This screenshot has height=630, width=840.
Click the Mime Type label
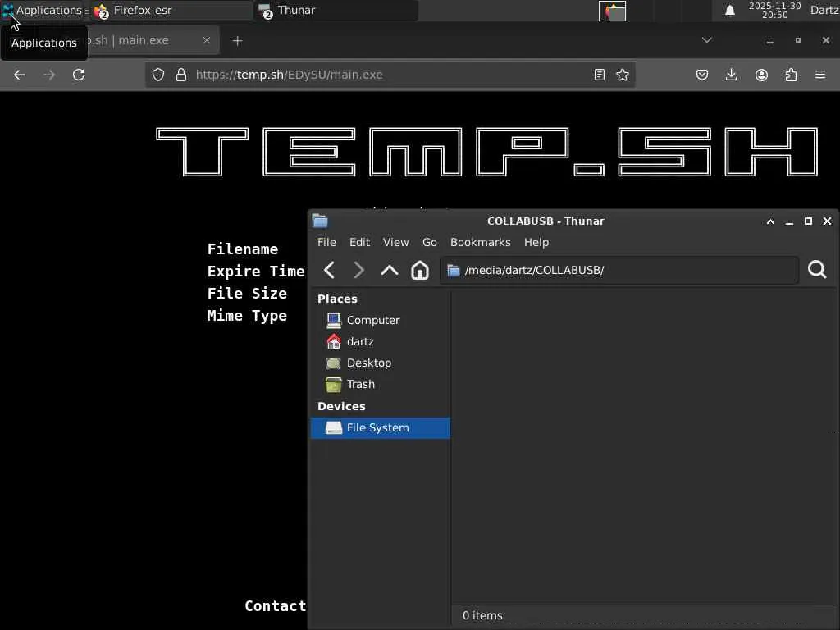tap(247, 316)
